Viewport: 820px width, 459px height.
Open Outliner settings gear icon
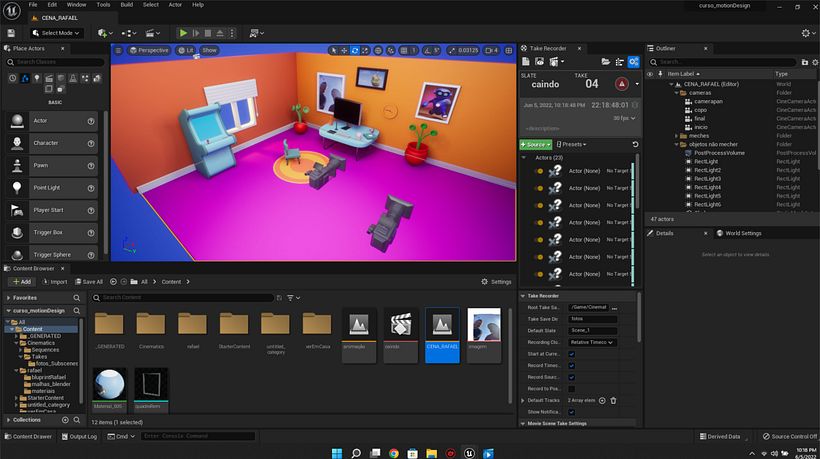pos(815,62)
